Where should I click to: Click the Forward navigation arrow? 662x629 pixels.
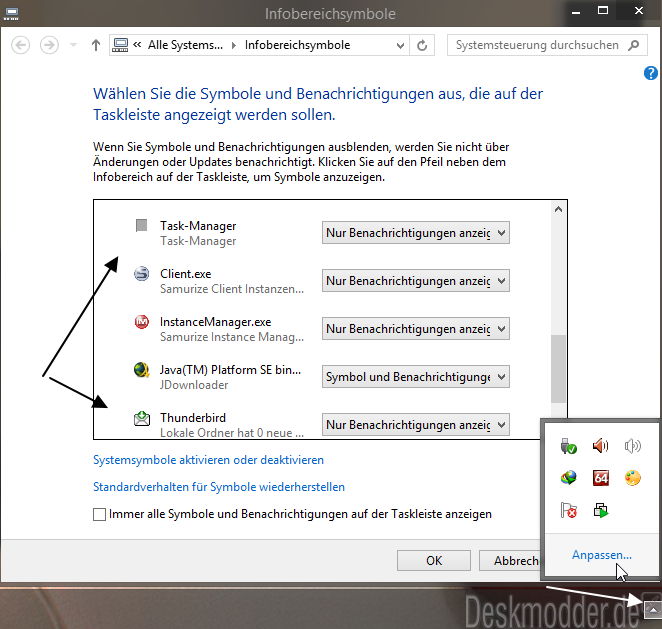coord(49,45)
